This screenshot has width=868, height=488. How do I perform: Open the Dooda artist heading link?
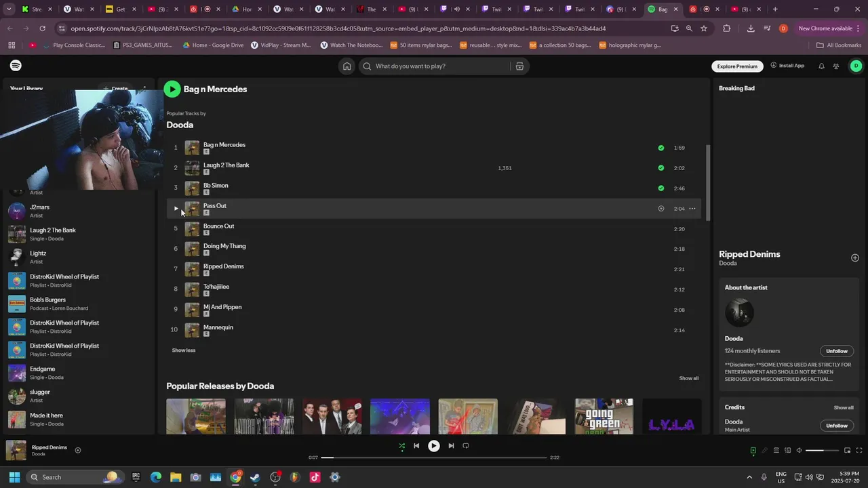click(x=180, y=125)
